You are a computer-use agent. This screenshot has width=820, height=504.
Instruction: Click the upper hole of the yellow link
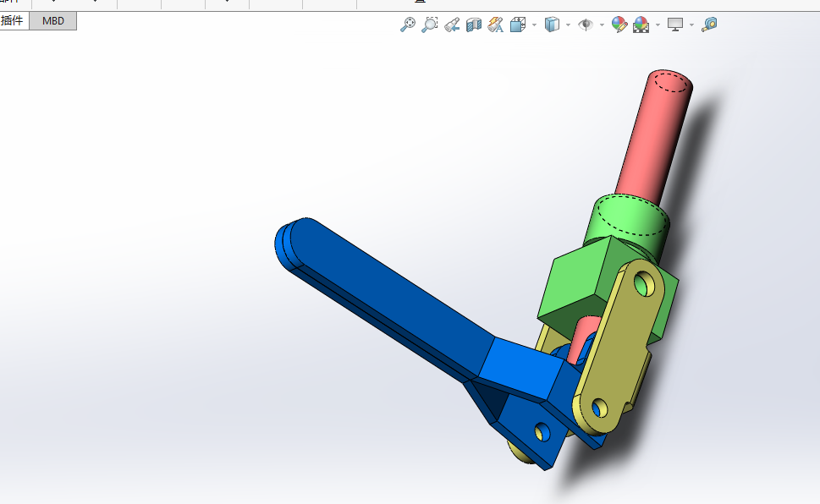coord(644,285)
